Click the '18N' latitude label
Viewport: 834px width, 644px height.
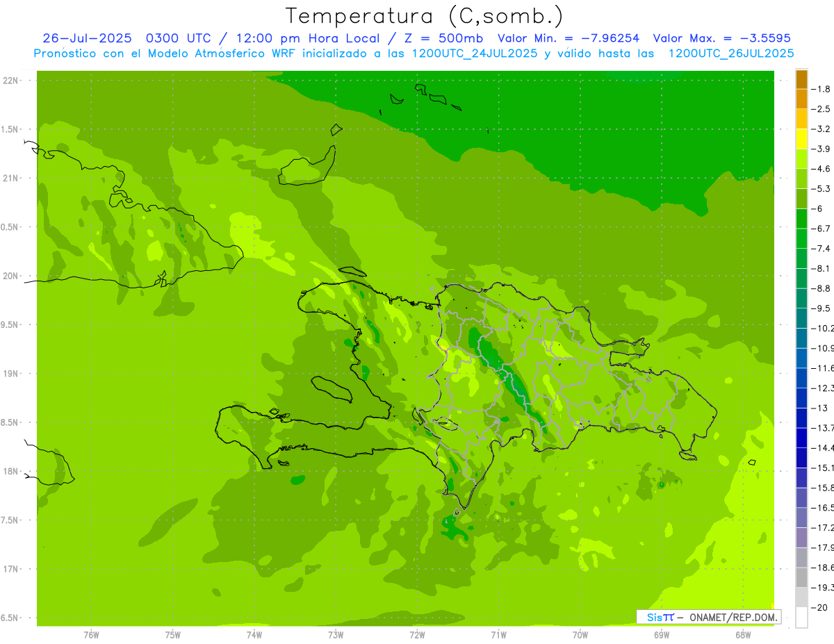10,471
